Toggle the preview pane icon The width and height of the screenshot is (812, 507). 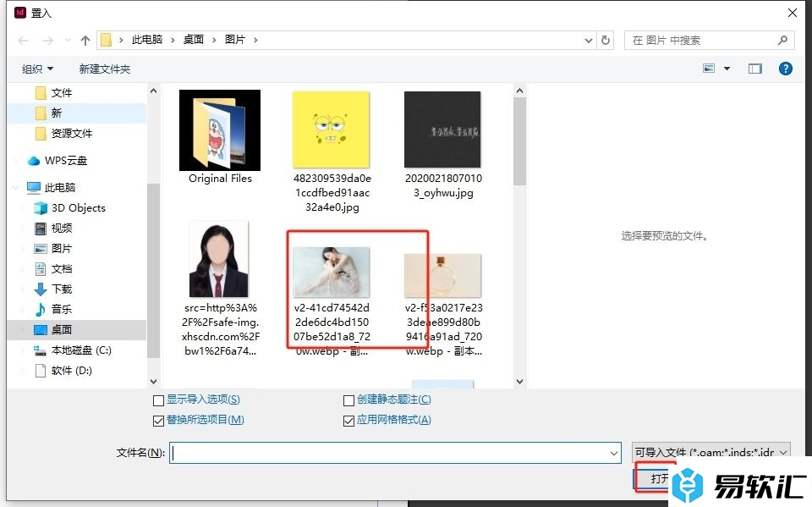[x=755, y=69]
